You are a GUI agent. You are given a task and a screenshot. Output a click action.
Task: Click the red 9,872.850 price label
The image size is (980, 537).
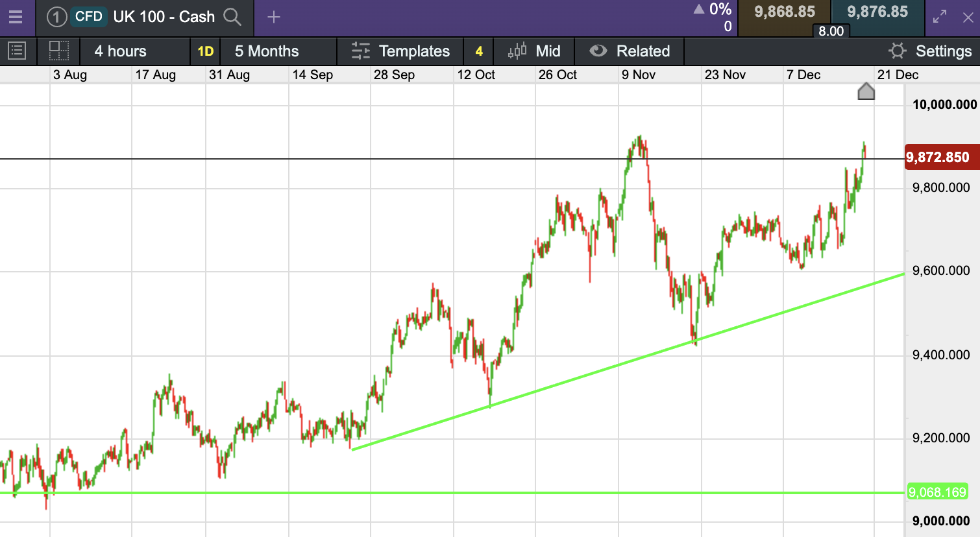[x=938, y=158]
